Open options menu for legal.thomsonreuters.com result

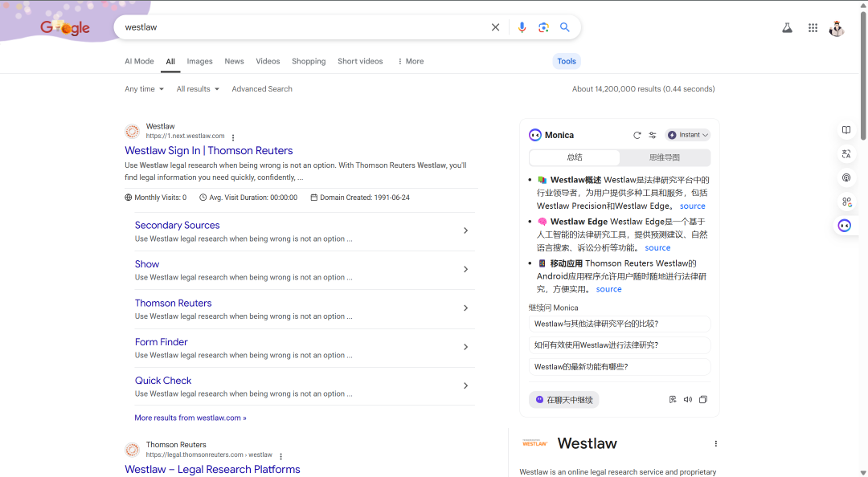coord(280,457)
